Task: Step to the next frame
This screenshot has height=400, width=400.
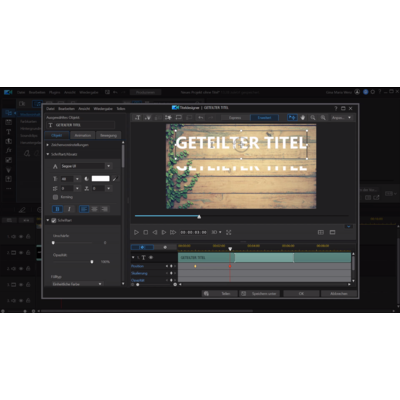Action: (164, 232)
